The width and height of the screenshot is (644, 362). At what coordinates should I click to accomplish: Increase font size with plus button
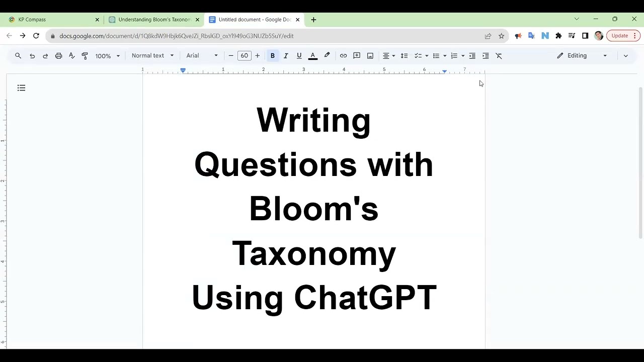pos(257,56)
